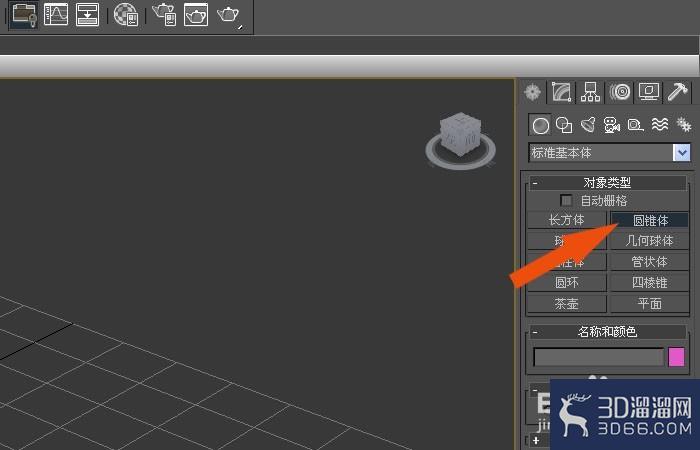The width and height of the screenshot is (700, 450).
Task: Click the 圆环 button
Action: (x=567, y=283)
